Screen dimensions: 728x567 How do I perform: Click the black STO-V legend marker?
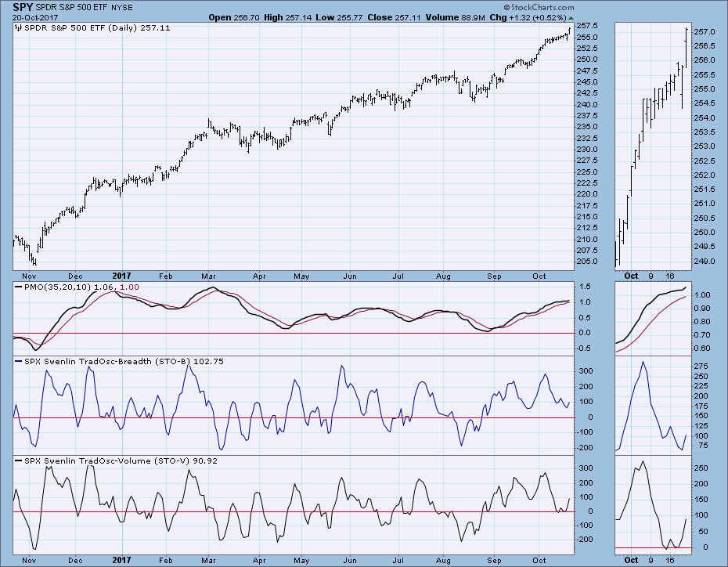[18, 460]
